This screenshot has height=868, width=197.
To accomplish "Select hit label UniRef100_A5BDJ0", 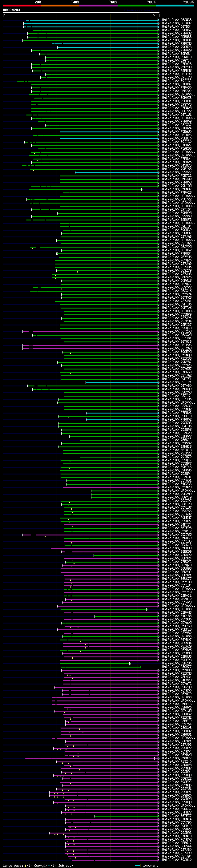I will 176,139.
